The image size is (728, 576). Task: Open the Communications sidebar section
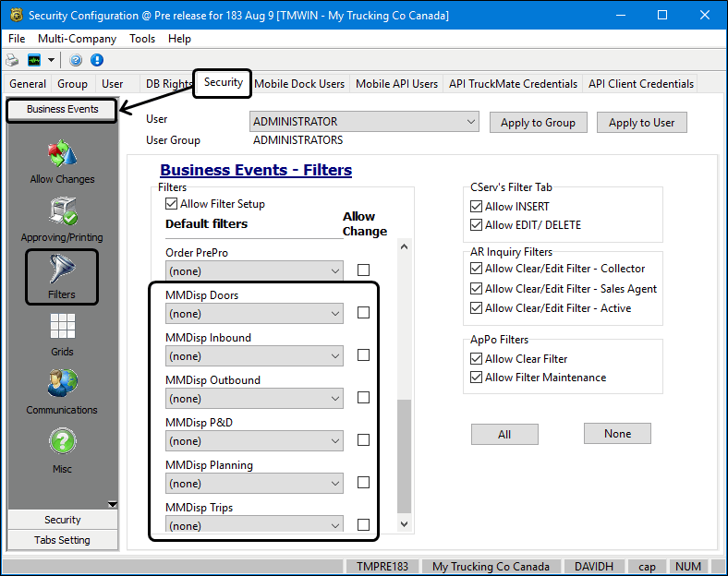coord(62,391)
